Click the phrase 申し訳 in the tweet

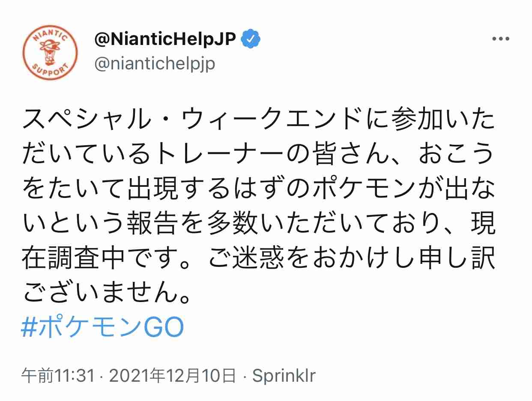coord(455,258)
